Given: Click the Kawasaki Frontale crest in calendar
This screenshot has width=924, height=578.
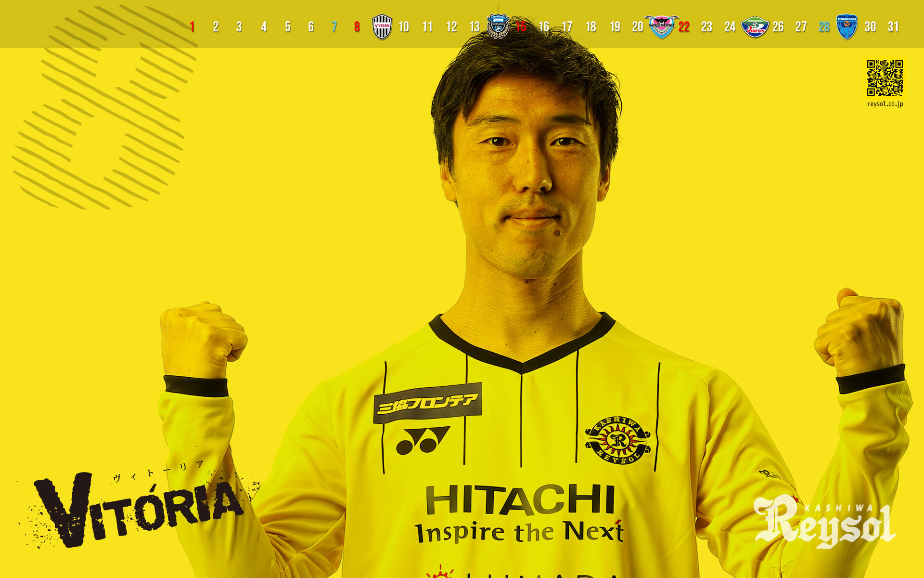Looking at the screenshot, I should [x=498, y=26].
